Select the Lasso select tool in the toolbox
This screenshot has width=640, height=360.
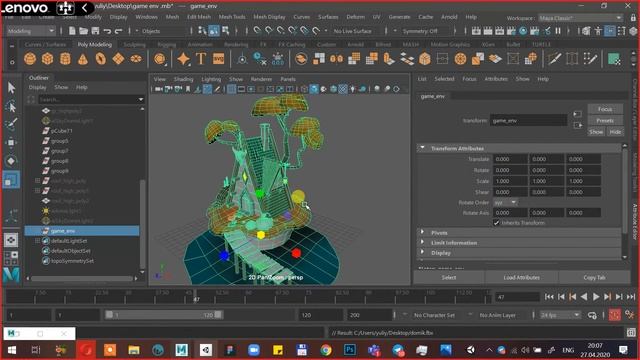point(11,106)
